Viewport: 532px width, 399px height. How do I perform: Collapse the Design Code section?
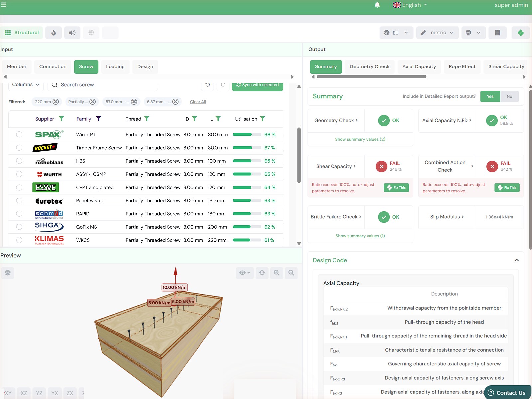pos(517,260)
